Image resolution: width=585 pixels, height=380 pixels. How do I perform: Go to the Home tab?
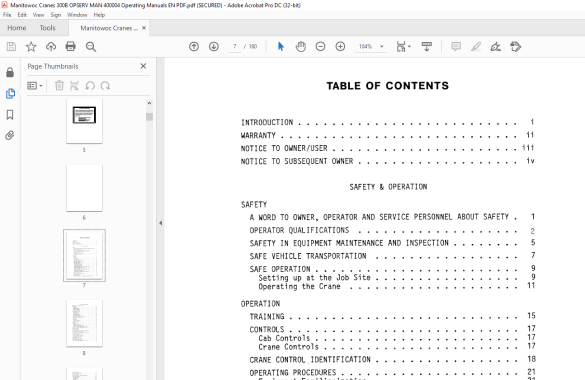click(x=17, y=28)
